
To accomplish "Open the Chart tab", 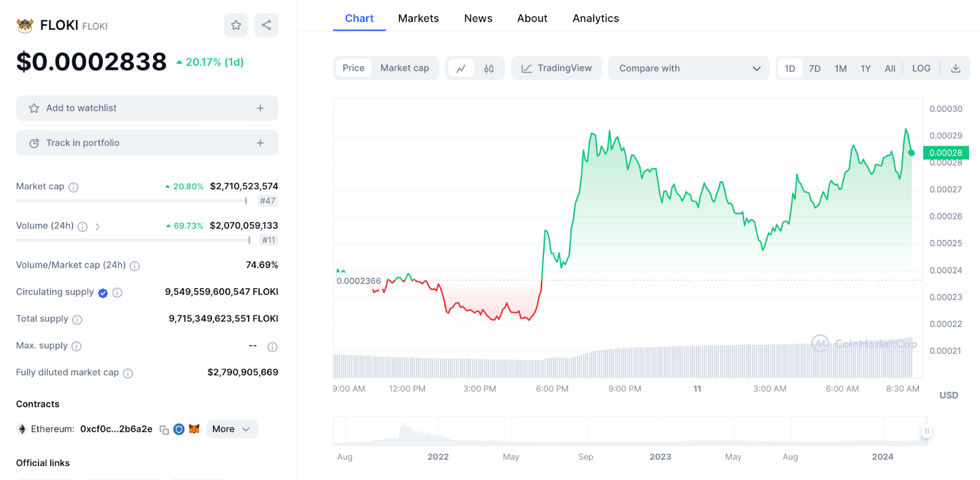I will (360, 18).
